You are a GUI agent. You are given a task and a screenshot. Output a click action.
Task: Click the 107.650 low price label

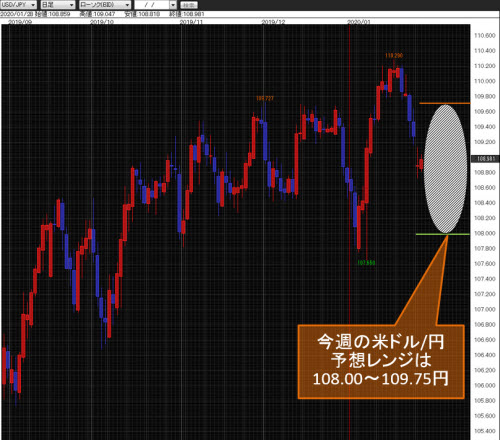pos(366,263)
